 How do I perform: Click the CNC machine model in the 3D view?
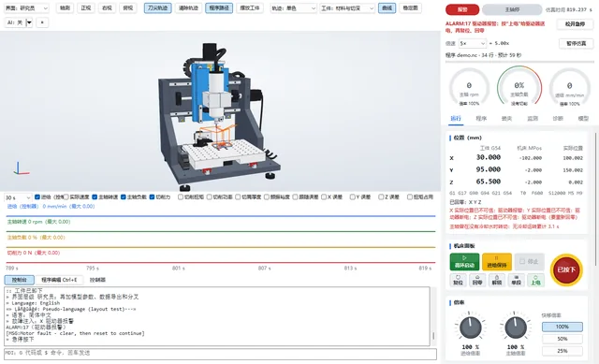pyautogui.click(x=219, y=116)
